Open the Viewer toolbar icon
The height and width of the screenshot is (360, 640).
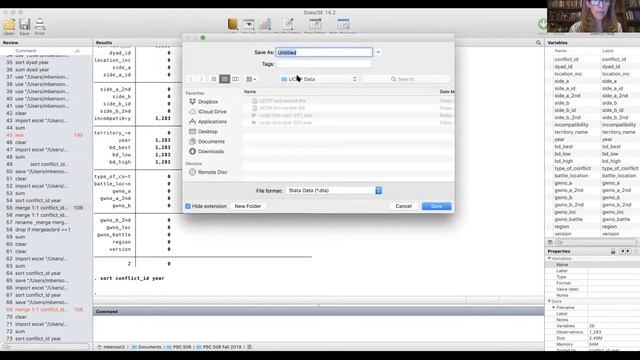tap(248, 24)
